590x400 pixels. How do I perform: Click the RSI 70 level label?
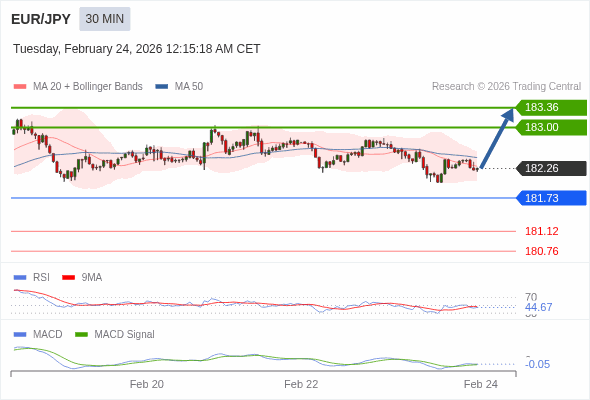pyautogui.click(x=531, y=297)
